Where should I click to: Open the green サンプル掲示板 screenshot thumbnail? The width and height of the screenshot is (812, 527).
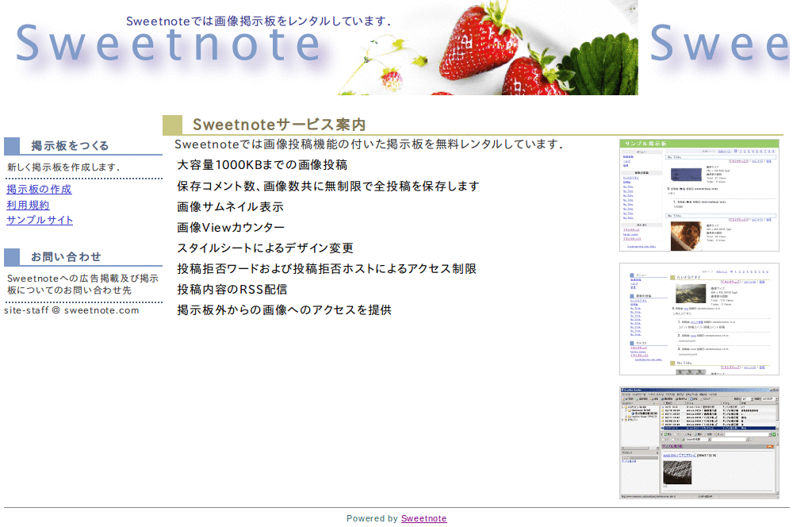point(699,194)
